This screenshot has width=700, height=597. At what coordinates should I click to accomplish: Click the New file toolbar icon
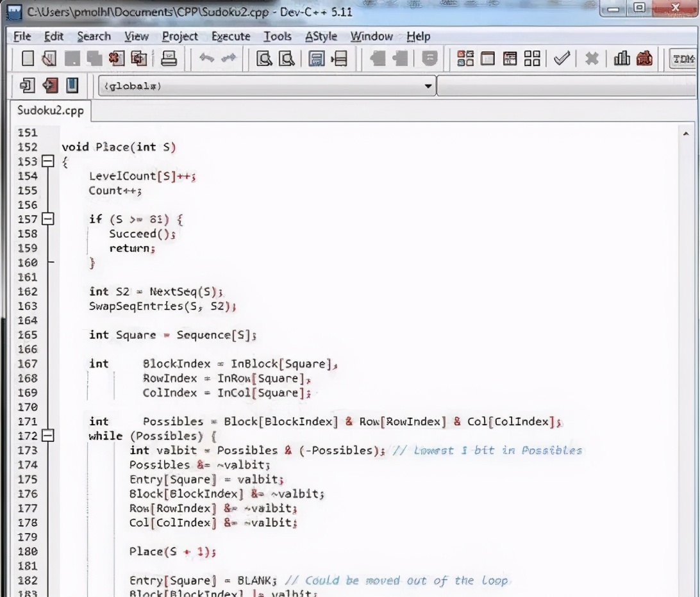[28, 60]
